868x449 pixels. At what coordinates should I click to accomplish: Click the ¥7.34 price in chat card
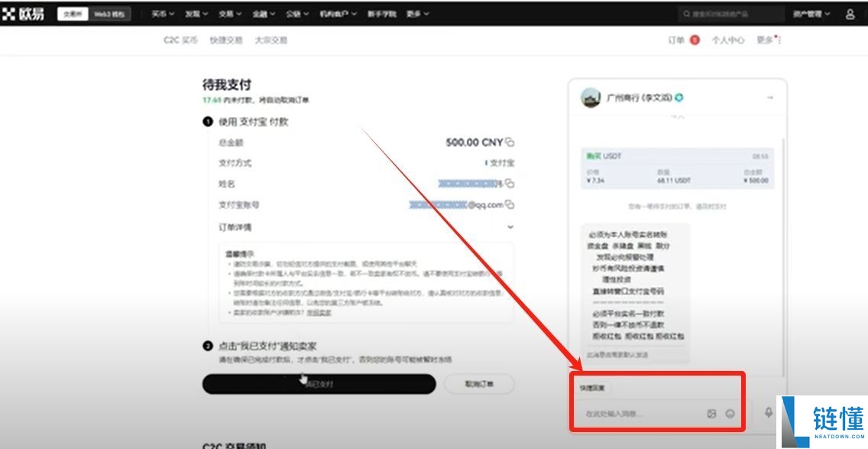pos(596,181)
